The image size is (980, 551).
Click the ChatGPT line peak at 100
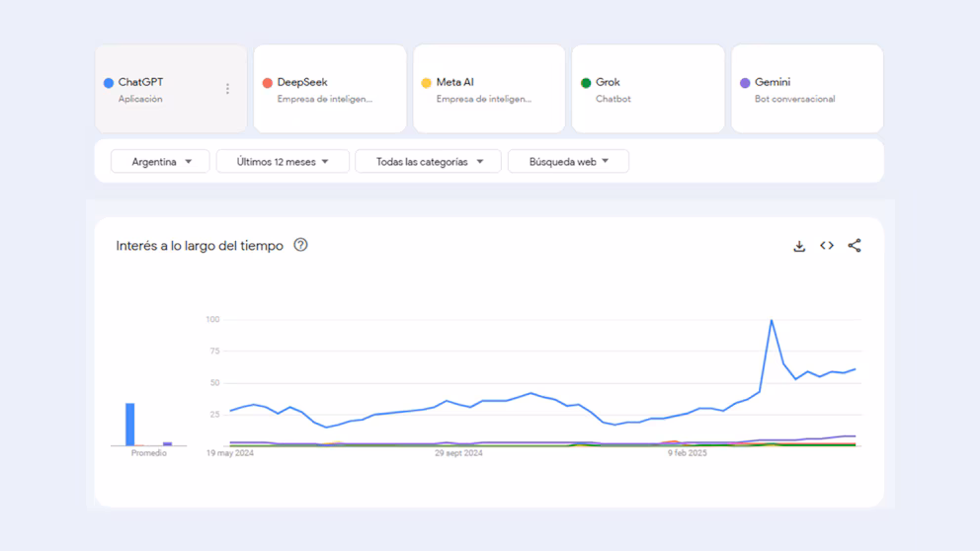click(772, 321)
